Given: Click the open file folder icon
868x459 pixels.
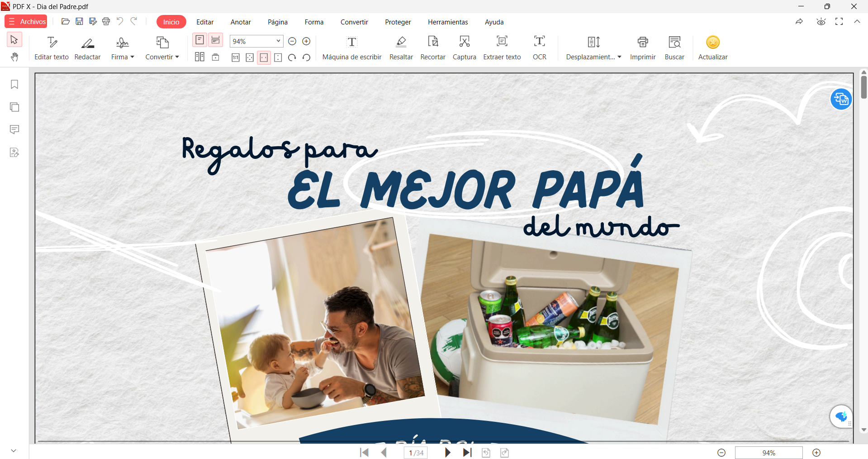Looking at the screenshot, I should (x=66, y=21).
